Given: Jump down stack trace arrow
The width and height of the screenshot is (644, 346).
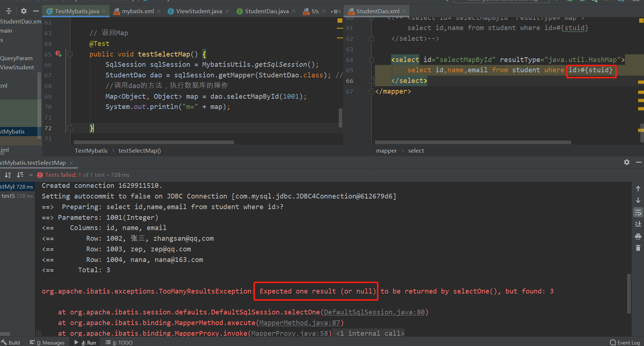Looking at the screenshot, I should point(638,200).
